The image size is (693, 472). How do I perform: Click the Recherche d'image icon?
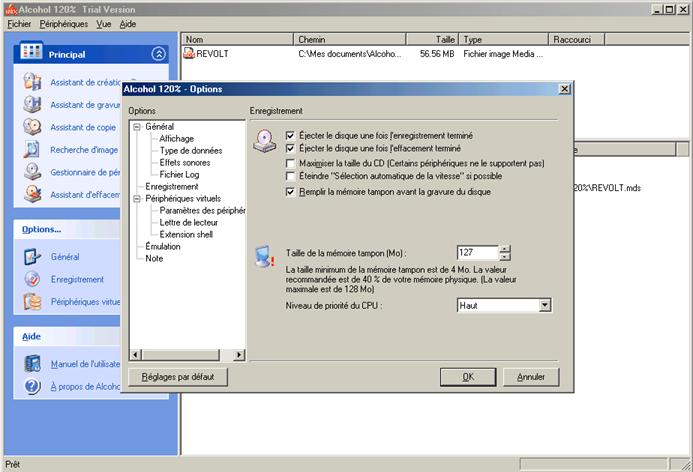pos(32,149)
